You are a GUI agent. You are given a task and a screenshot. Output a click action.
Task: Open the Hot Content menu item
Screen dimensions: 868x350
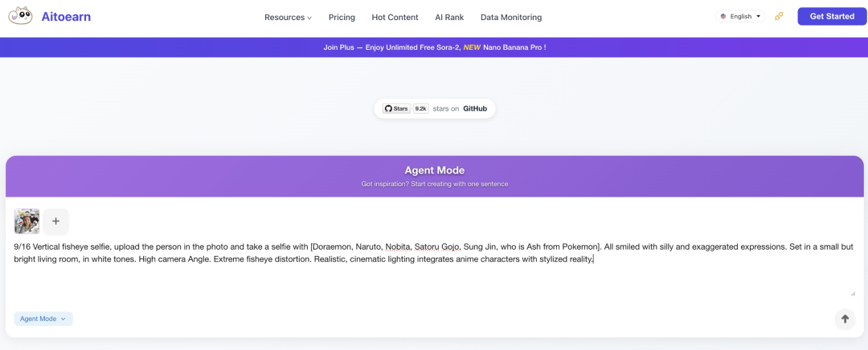[x=395, y=17]
